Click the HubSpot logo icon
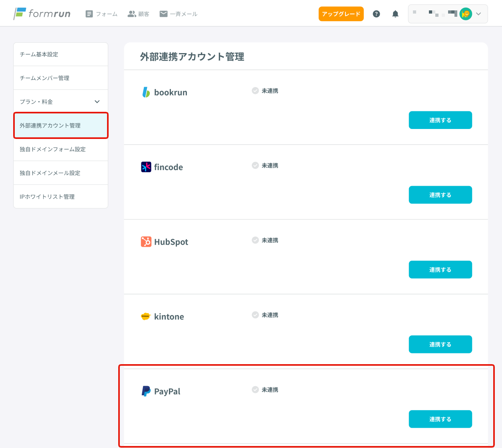Image resolution: width=502 pixels, height=448 pixels. coord(146,242)
